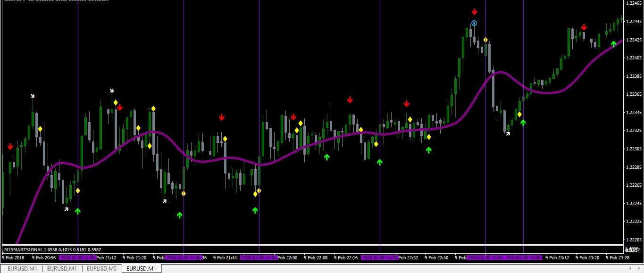
Task: Click the white arrow under the dip after 22:56
Action: click(508, 134)
